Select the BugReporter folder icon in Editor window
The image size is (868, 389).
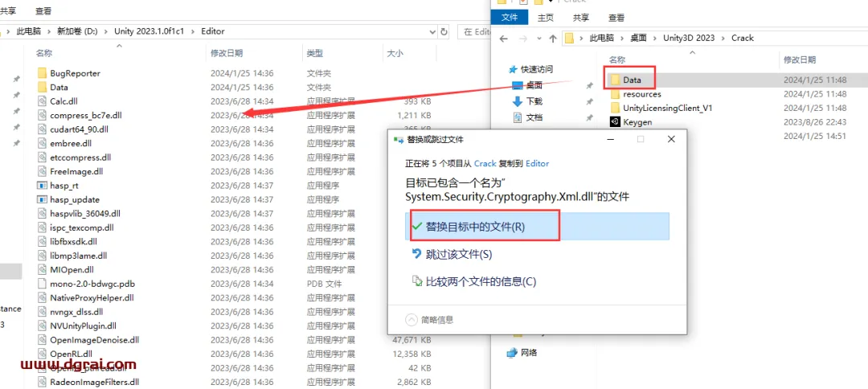[x=43, y=73]
